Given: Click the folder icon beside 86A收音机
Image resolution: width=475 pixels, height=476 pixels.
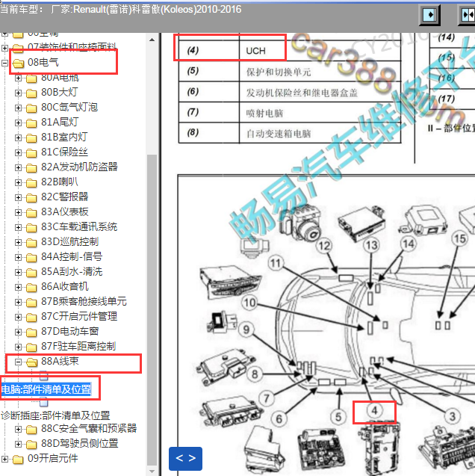Looking at the screenshot, I should (x=31, y=287).
